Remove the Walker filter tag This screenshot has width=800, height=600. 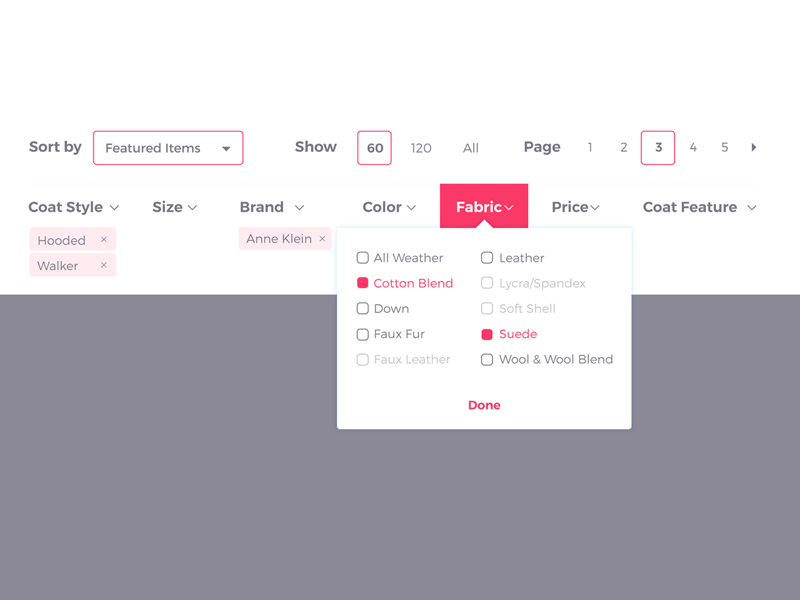[x=104, y=265]
